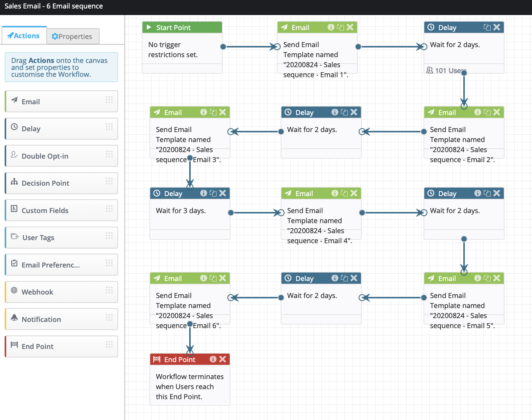Click the Wait for 3 days text
The height and width of the screenshot is (420, 532).
tap(181, 210)
